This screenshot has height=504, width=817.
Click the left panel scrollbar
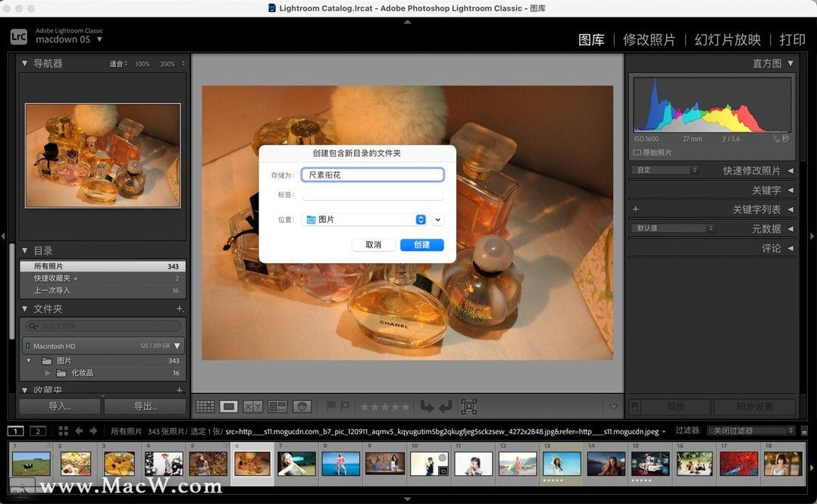[12, 291]
